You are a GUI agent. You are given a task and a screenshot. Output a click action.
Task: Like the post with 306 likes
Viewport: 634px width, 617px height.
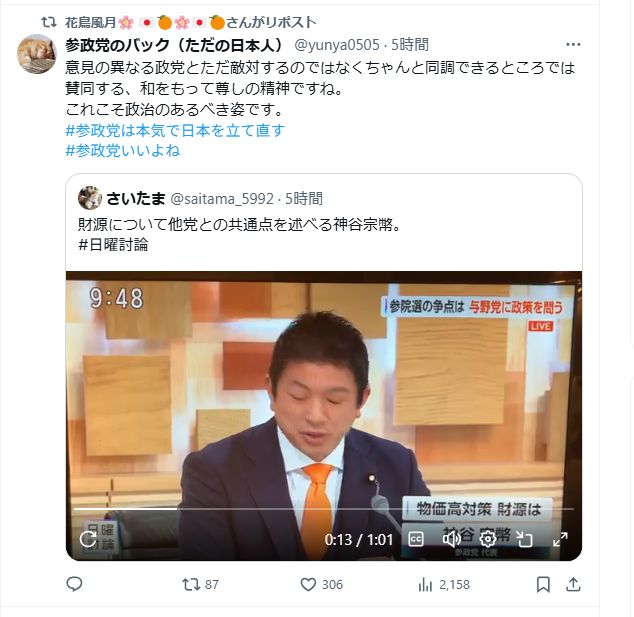pos(321,584)
